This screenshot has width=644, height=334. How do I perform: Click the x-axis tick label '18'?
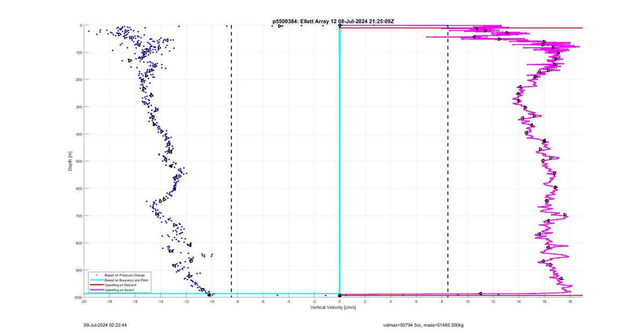(570, 301)
